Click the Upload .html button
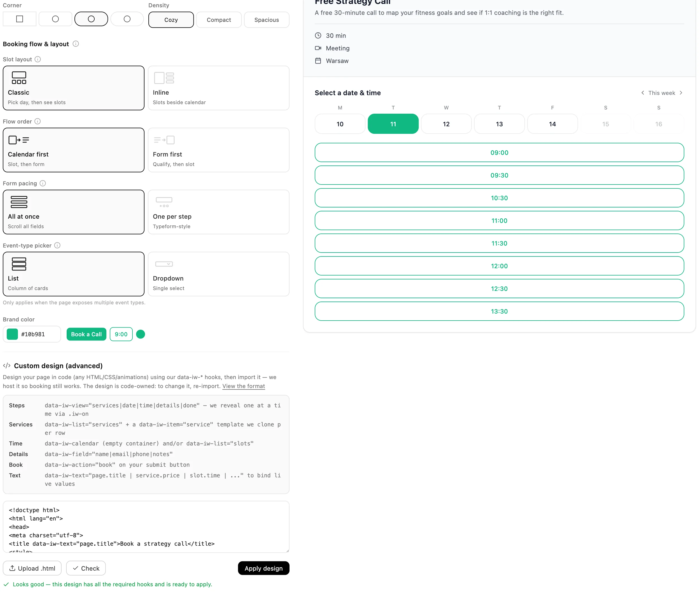The image size is (700, 607). point(32,568)
